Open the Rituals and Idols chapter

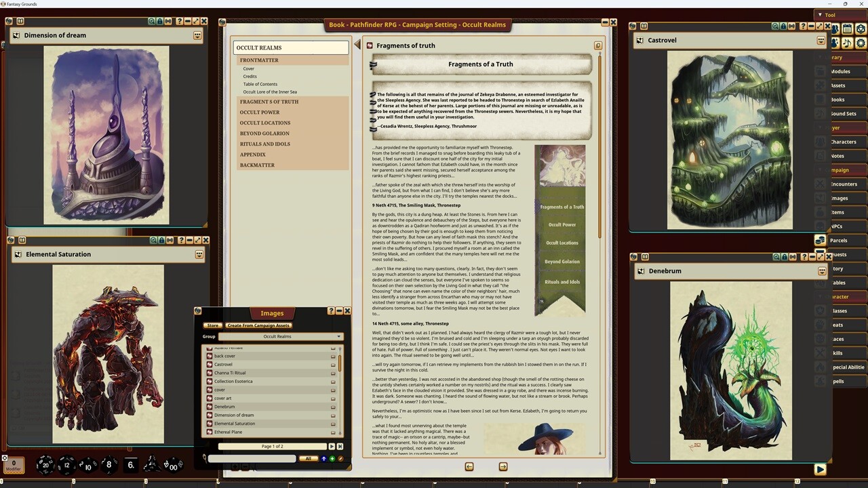pos(264,144)
